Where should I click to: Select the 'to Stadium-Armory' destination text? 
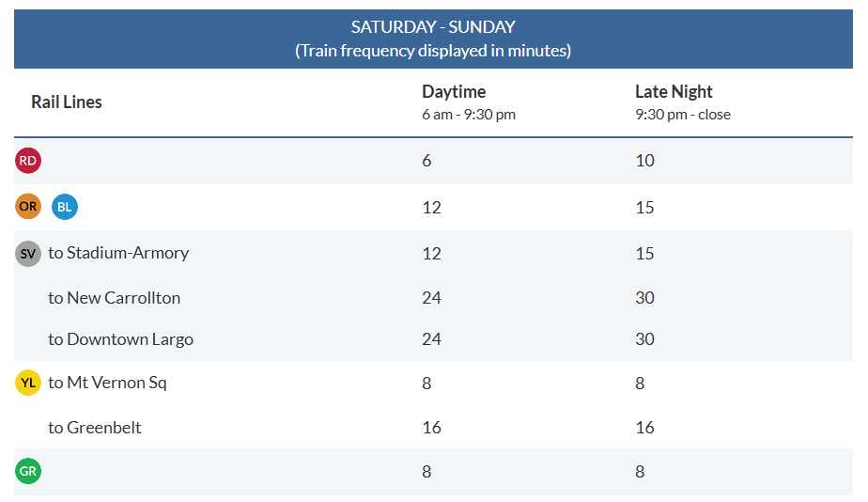[x=118, y=253]
